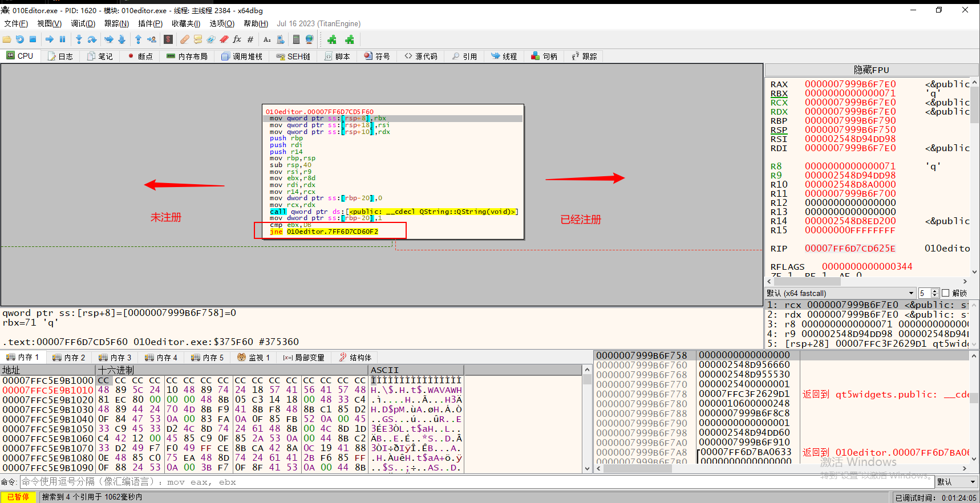Open the 帮助(H) menu

(256, 23)
